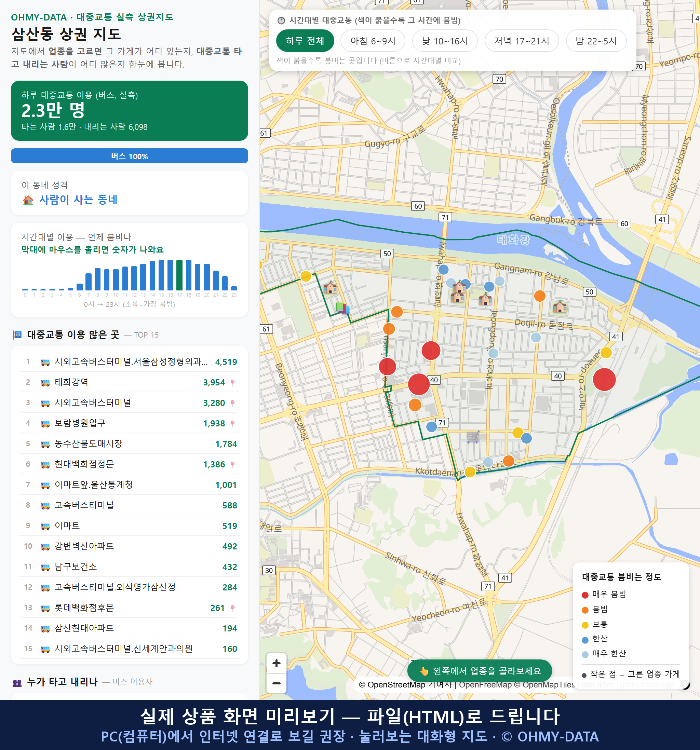Click the bus icon on 강변벽산아파트 row
700x750 pixels.
point(45,547)
